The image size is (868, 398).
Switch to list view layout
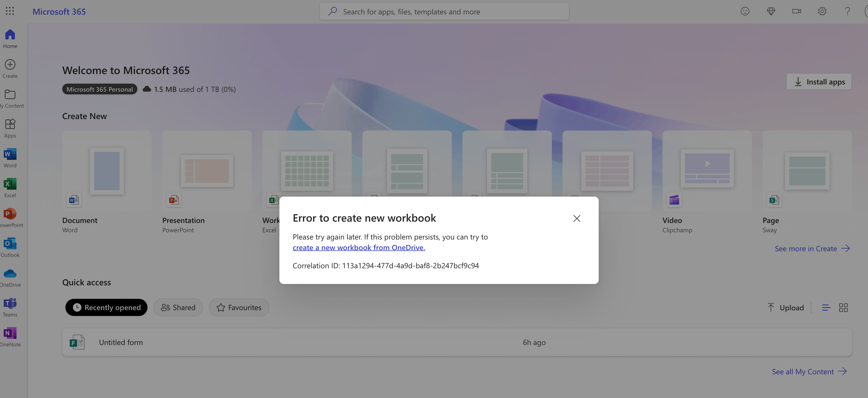tap(826, 307)
